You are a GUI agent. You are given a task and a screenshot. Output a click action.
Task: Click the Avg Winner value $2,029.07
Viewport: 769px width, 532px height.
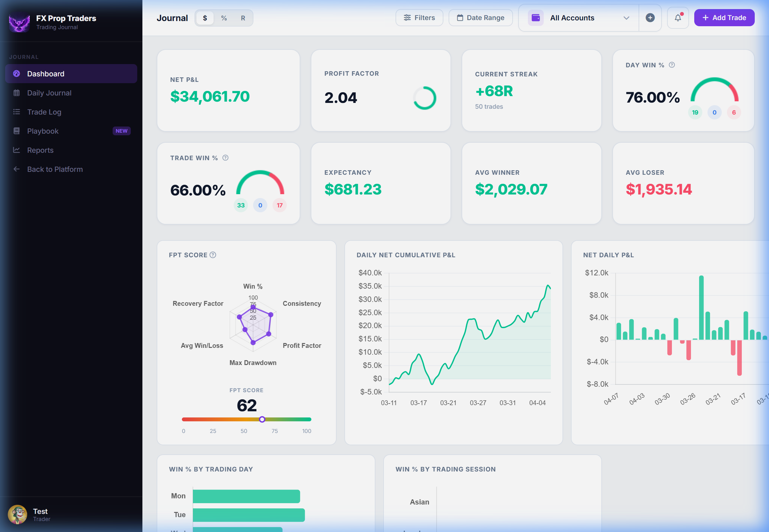(x=511, y=189)
